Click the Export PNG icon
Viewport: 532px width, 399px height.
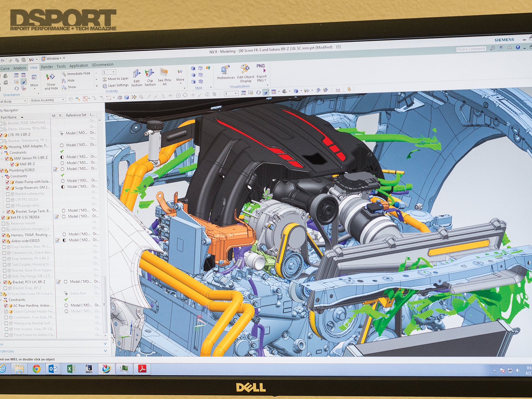(x=261, y=68)
